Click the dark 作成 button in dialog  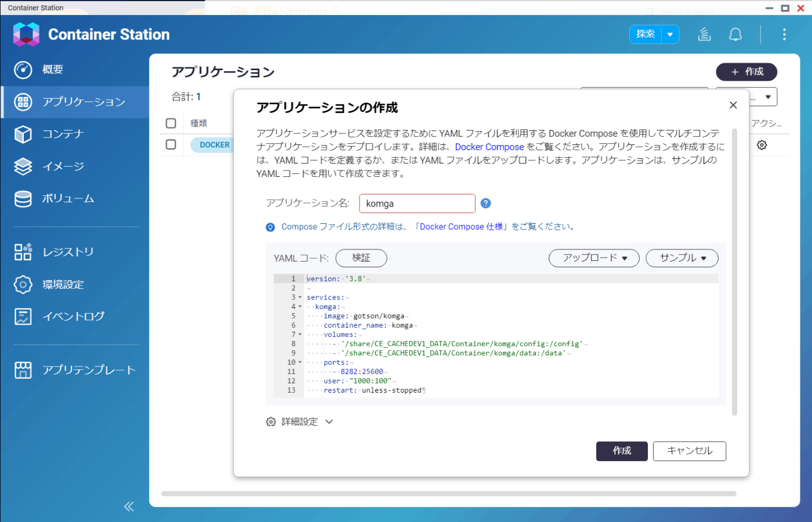(x=622, y=451)
